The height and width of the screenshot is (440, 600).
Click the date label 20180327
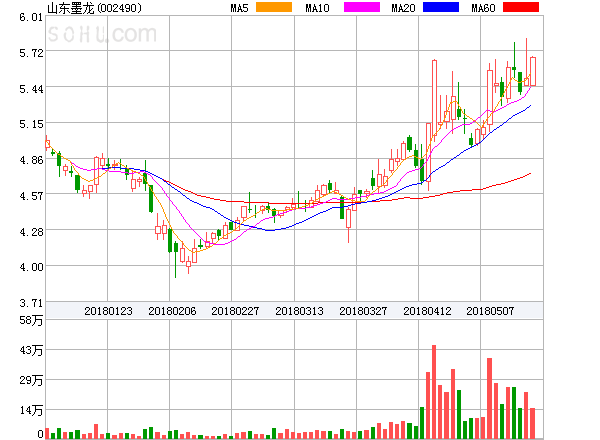point(363,311)
